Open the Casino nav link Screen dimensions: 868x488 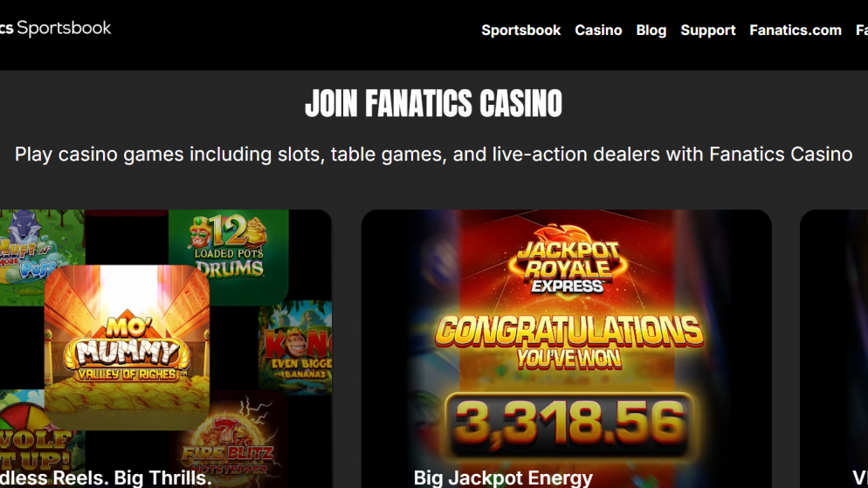click(x=598, y=30)
